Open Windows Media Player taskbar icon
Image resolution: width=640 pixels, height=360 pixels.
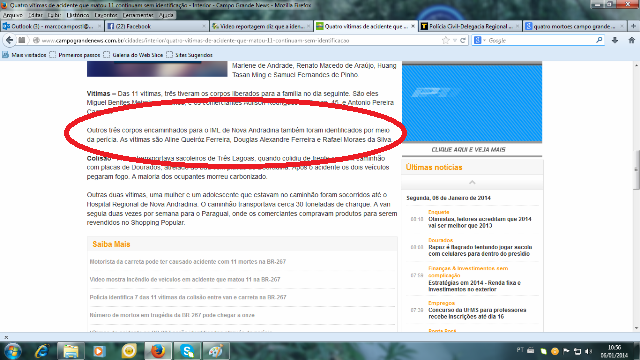click(99, 351)
